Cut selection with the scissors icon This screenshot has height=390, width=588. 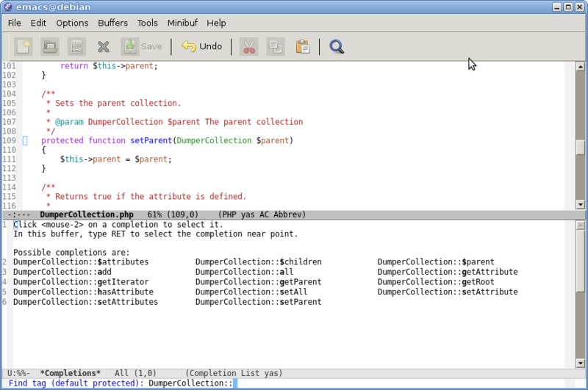[x=248, y=46]
